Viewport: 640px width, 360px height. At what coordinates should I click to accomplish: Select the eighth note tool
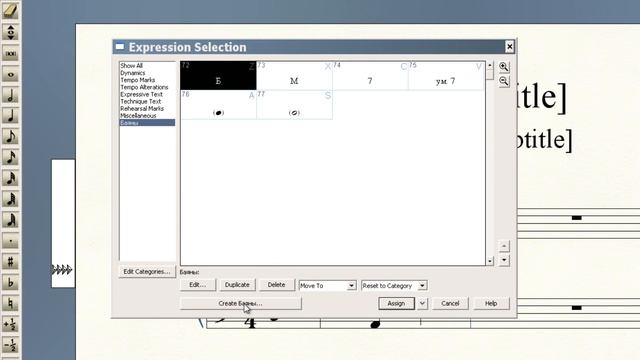pyautogui.click(x=11, y=137)
